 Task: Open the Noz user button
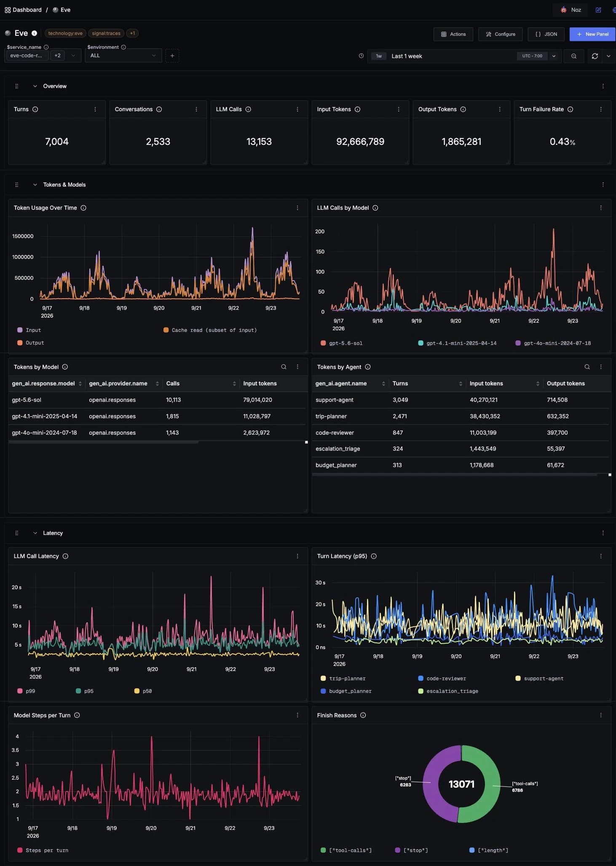click(570, 10)
